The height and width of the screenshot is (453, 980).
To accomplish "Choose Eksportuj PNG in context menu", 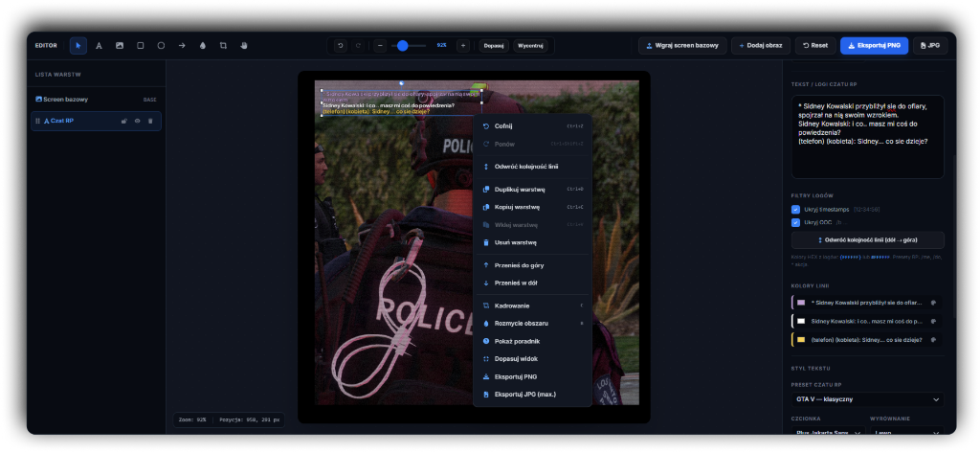I will pos(532,376).
